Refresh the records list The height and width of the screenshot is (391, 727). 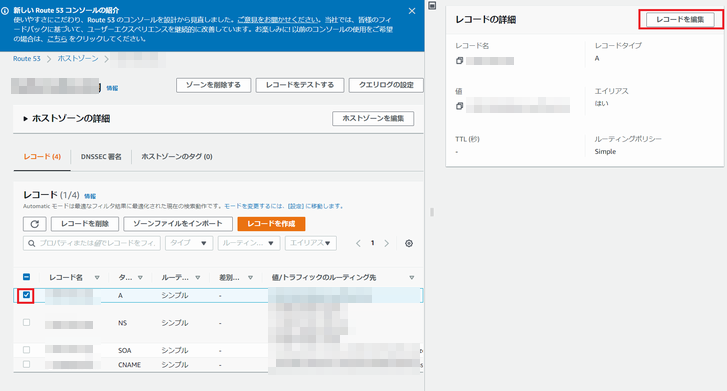click(x=35, y=224)
